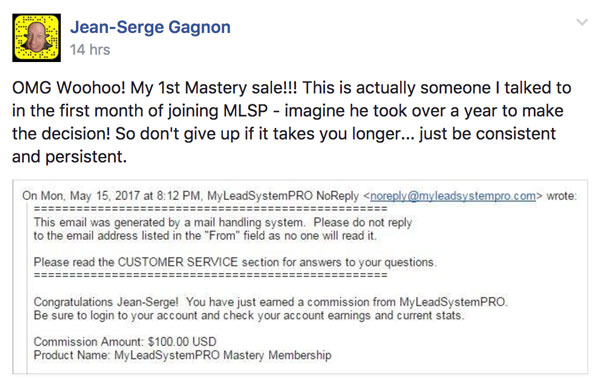This screenshot has height=386, width=600.
Task: Expand the post options chevron menu
Action: coord(582,22)
